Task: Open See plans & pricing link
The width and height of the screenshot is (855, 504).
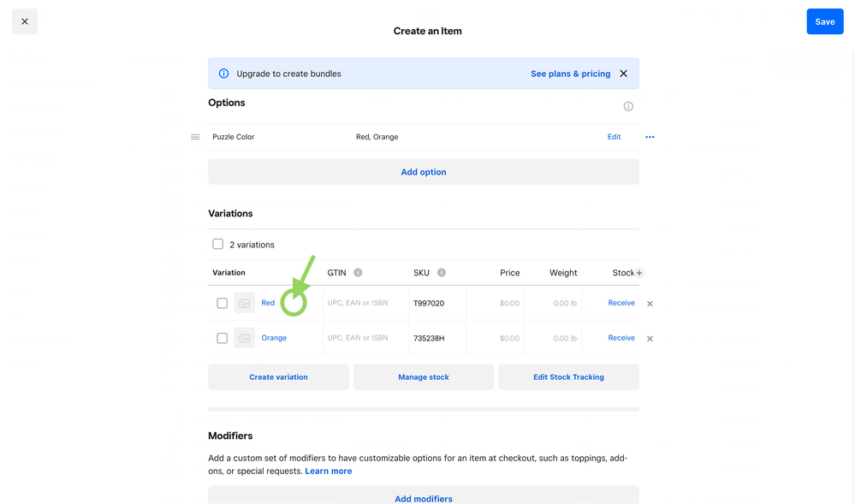Action: (570, 74)
